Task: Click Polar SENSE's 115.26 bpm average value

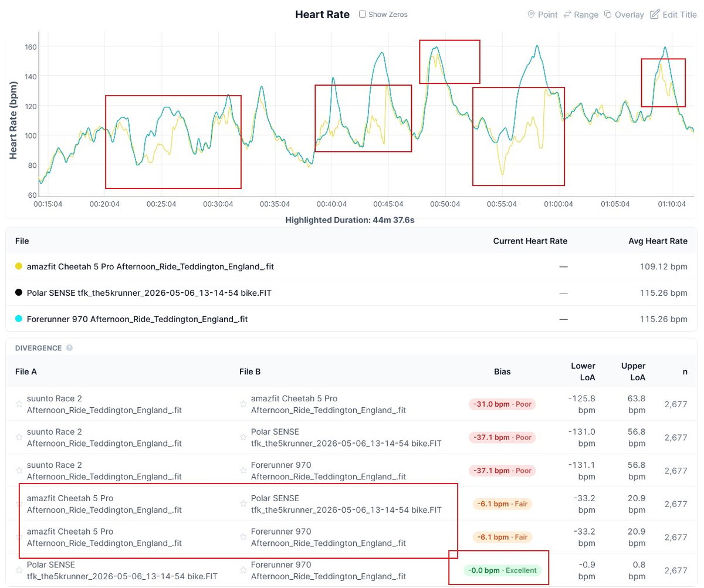Action: 665,293
